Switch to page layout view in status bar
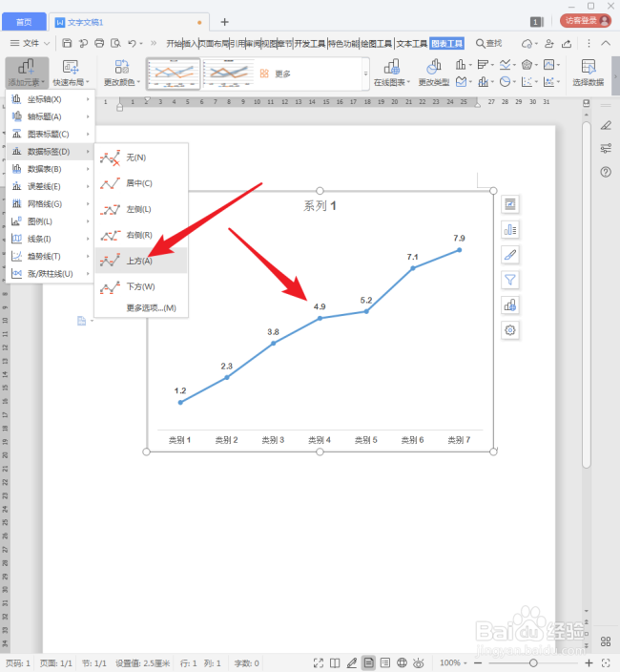Viewport: 620px width, 672px height. point(368,663)
